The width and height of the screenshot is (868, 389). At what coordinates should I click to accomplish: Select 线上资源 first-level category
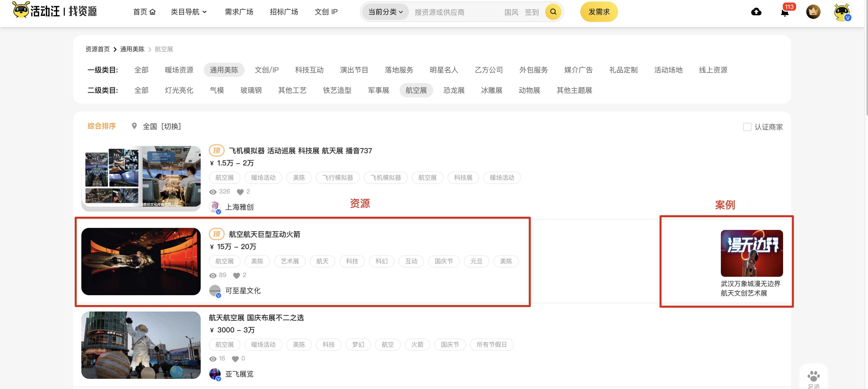pyautogui.click(x=713, y=70)
